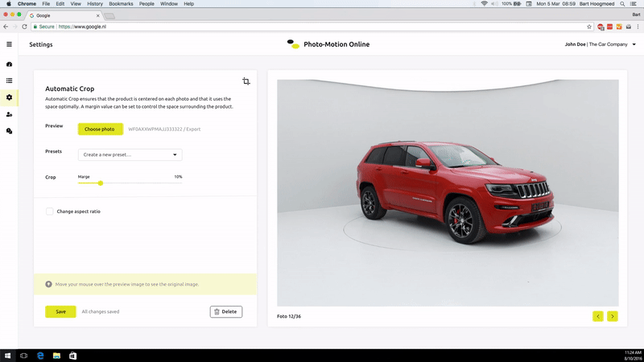Click the Windows Start button on taskbar
644x362 pixels.
coord(7,356)
